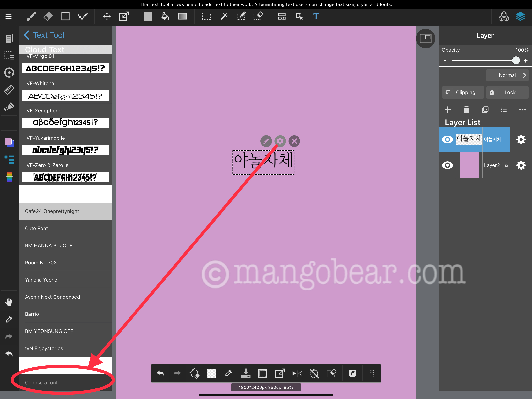This screenshot has width=532, height=399.
Task: Open the Normal blend mode dropdown
Action: tap(507, 75)
